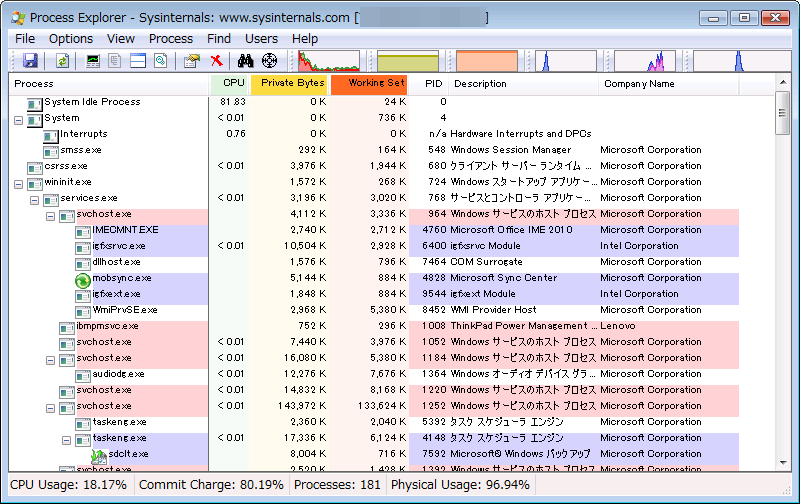Click the pink and blue activity mini graph
This screenshot has height=504, width=800.
click(645, 61)
